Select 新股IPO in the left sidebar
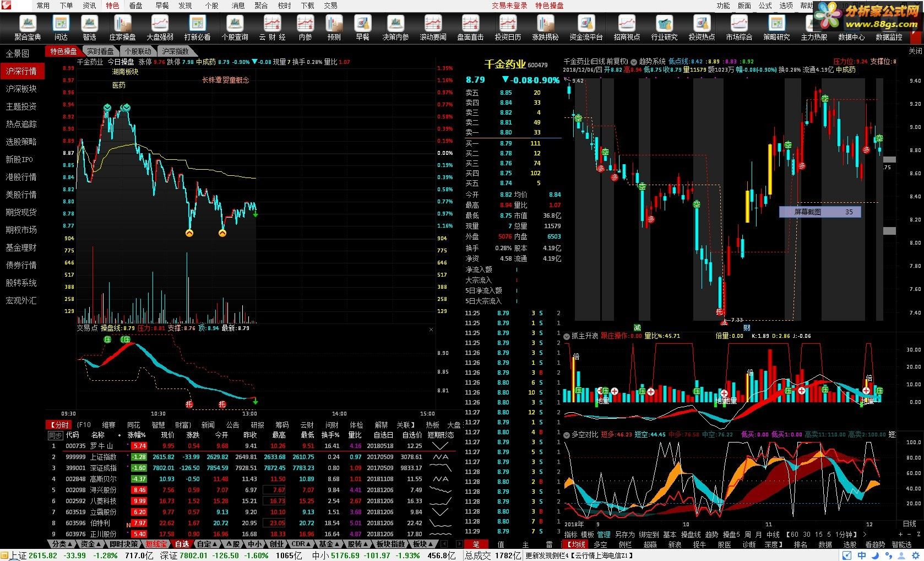This screenshot has height=561, width=924. click(x=20, y=159)
